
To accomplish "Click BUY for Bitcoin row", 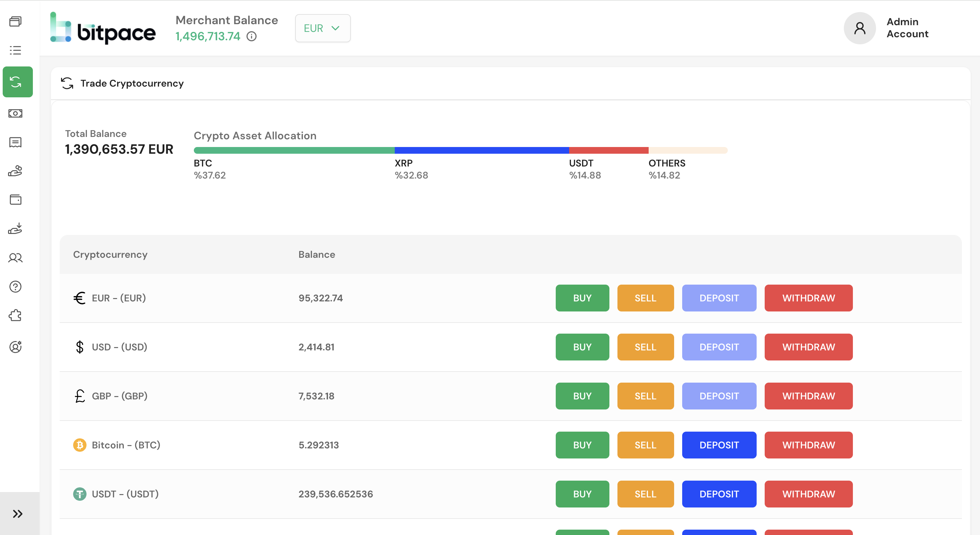I will pyautogui.click(x=582, y=445).
